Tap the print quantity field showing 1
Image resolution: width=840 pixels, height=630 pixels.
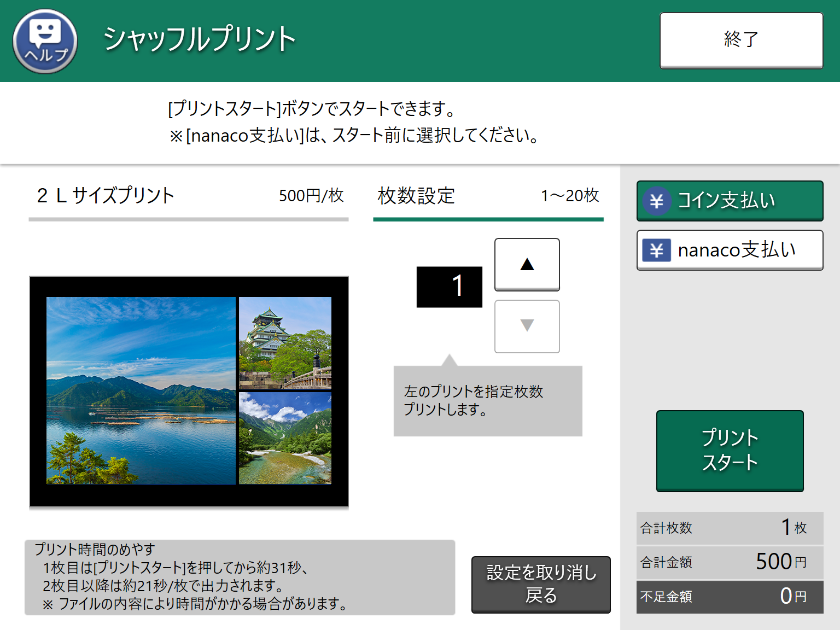click(x=449, y=287)
